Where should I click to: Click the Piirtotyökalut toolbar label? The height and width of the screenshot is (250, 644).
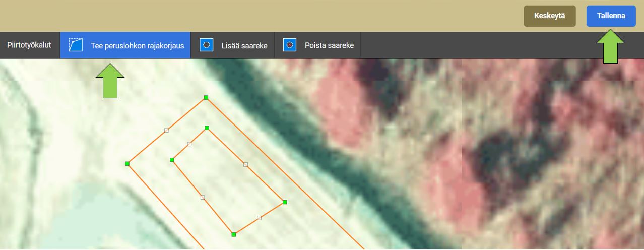(29, 45)
